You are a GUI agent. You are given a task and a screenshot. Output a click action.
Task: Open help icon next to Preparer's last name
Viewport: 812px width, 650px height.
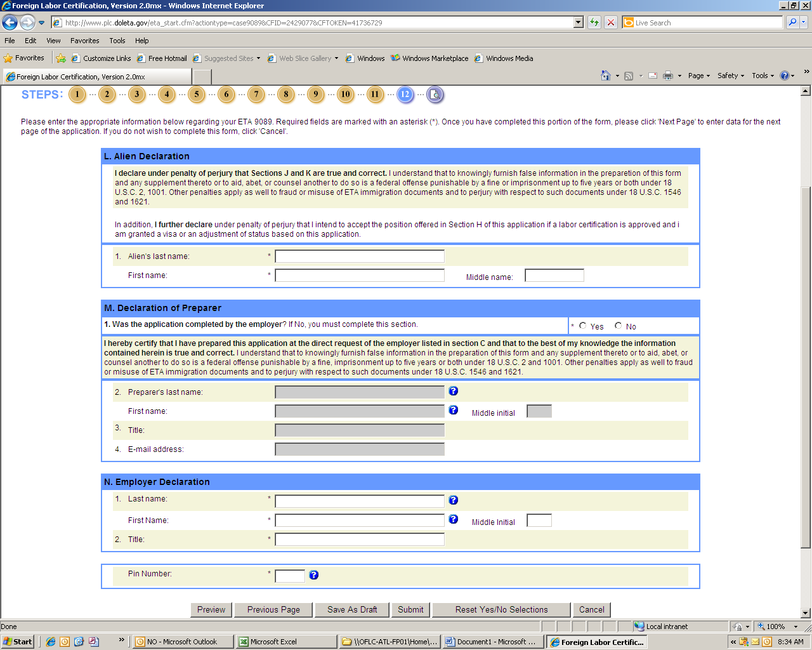[x=453, y=391]
